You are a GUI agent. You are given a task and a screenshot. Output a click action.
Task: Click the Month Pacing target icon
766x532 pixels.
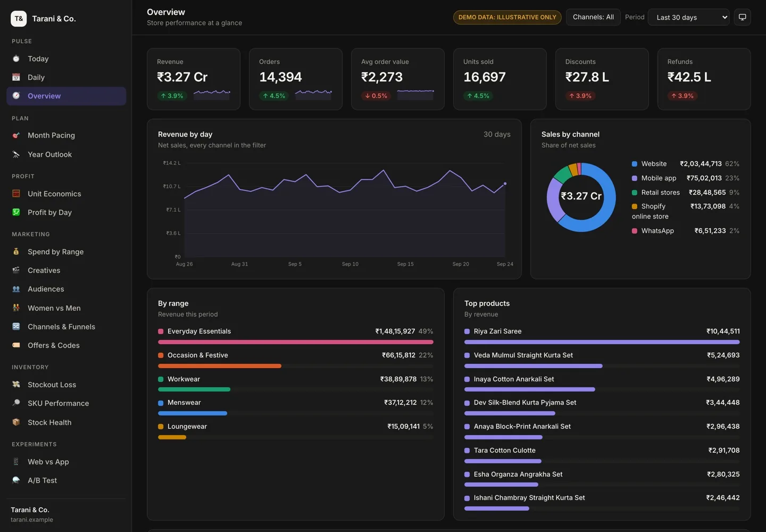tap(16, 135)
